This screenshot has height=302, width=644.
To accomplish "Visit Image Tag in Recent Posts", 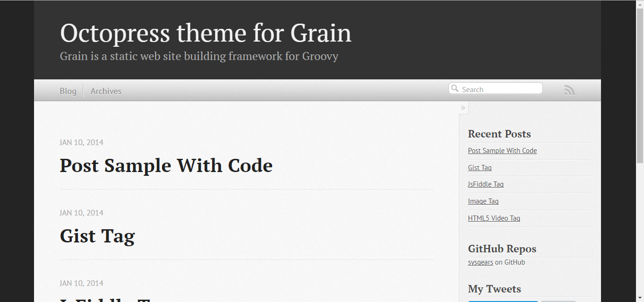I will [483, 201].
